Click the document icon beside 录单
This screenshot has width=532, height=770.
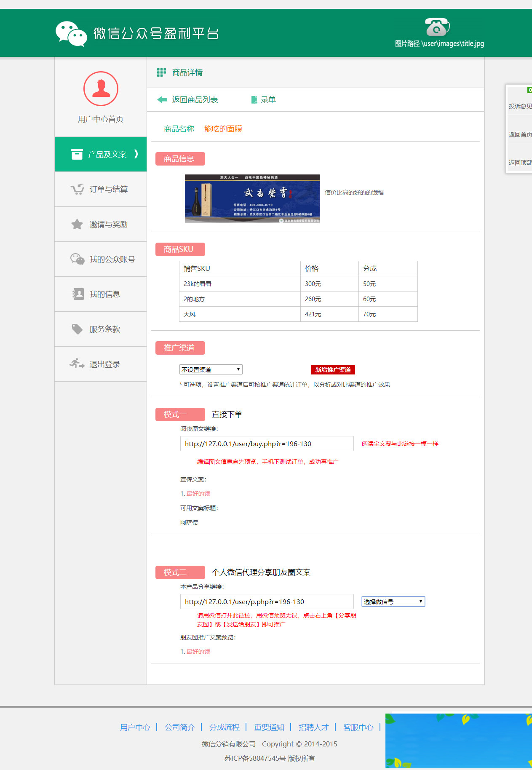[254, 100]
